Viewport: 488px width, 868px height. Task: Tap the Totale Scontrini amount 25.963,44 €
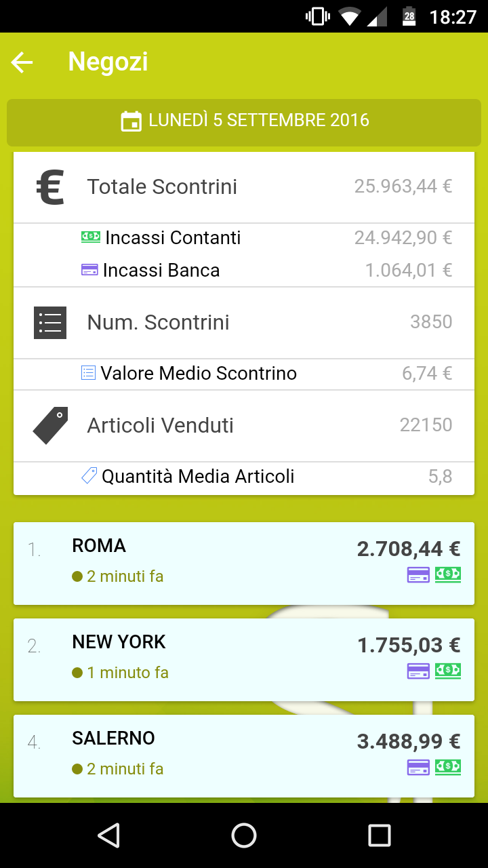coord(403,186)
